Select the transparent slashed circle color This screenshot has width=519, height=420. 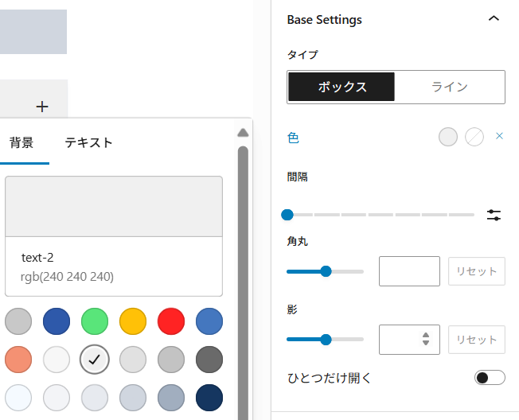point(474,137)
